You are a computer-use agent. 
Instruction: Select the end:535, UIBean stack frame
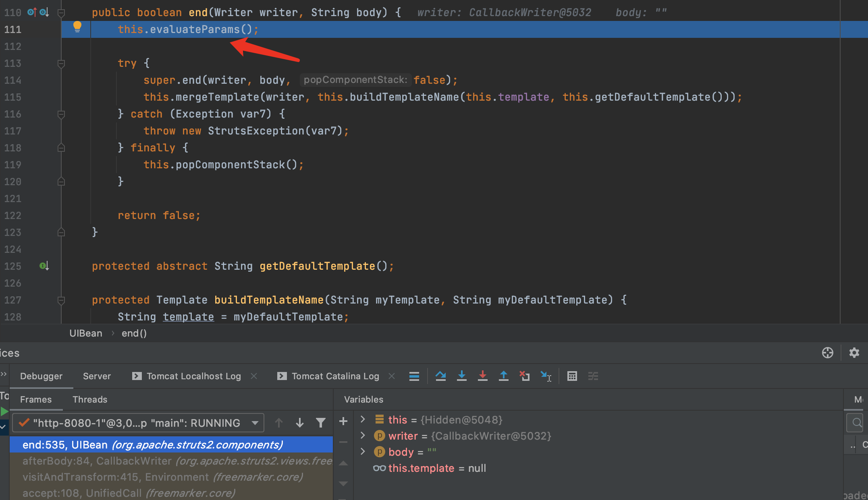(171, 444)
